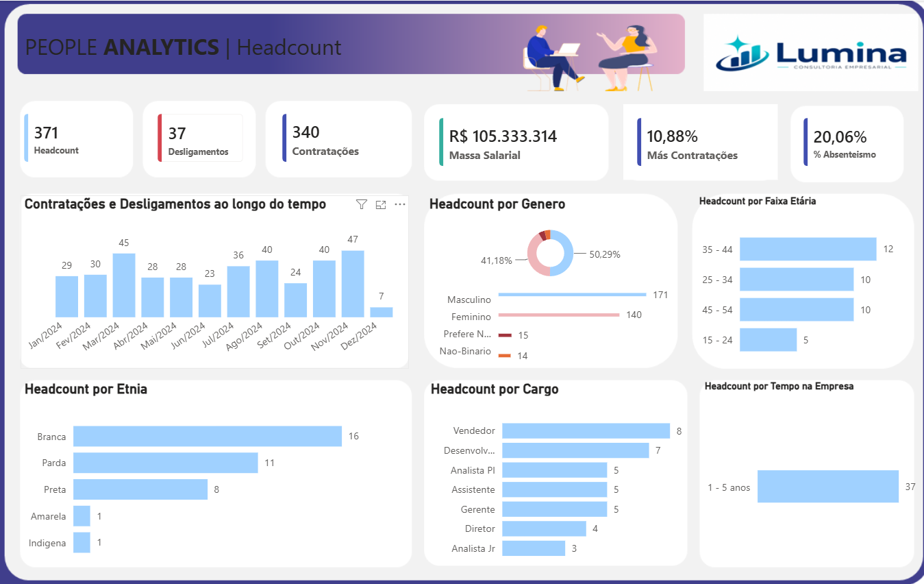Select the Desenvolv... bar in Headcount por Cargo
The height and width of the screenshot is (584, 924).
coord(575,450)
